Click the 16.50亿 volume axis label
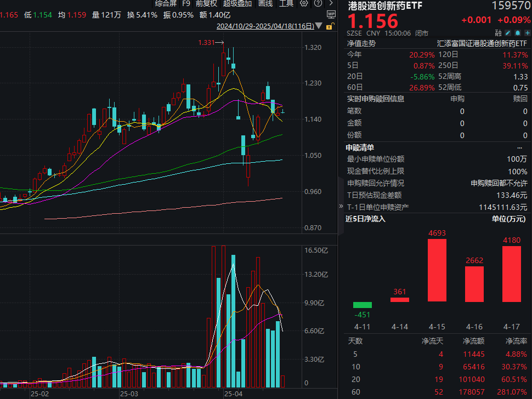The height and width of the screenshot is (399, 532). point(316,250)
